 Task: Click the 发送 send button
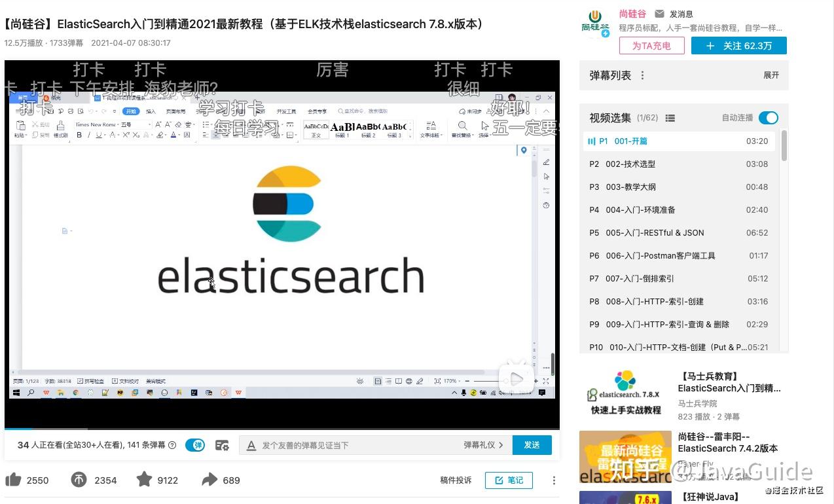[x=532, y=445]
